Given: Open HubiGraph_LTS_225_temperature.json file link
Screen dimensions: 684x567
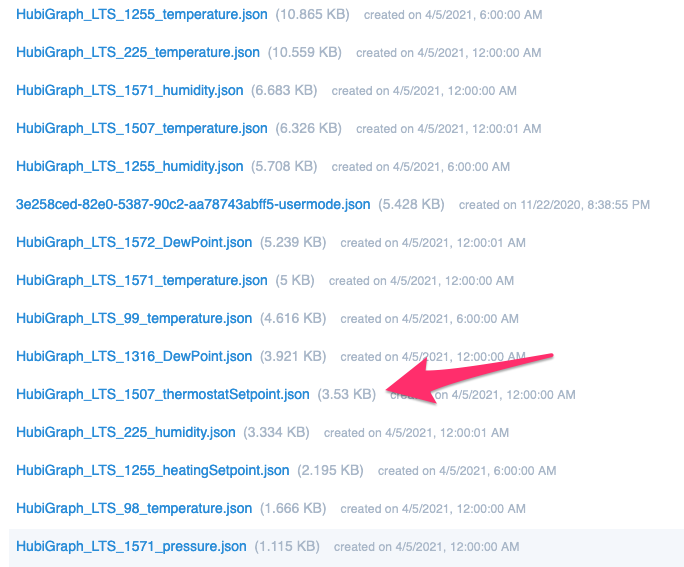Looking at the screenshot, I should (x=138, y=53).
